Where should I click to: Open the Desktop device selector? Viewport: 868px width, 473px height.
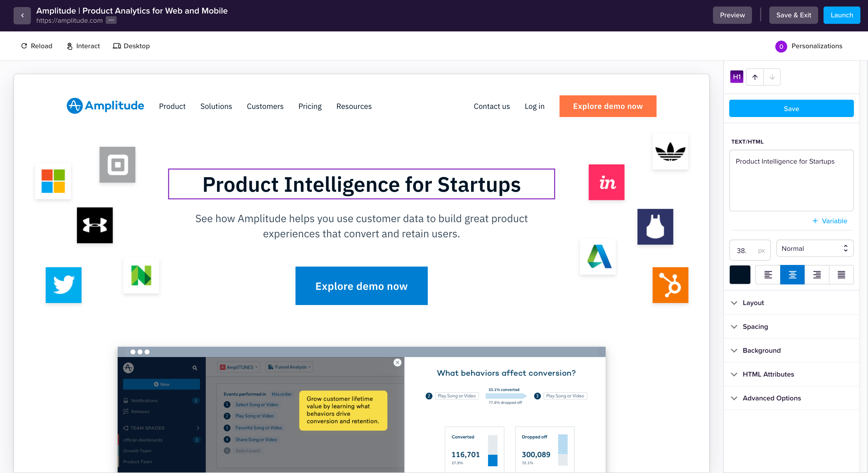point(131,46)
